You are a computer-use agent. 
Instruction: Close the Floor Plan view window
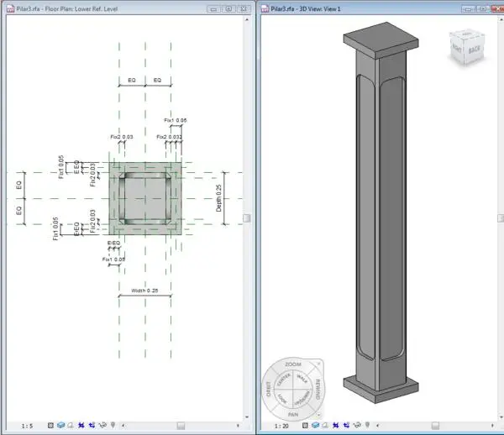point(244,9)
